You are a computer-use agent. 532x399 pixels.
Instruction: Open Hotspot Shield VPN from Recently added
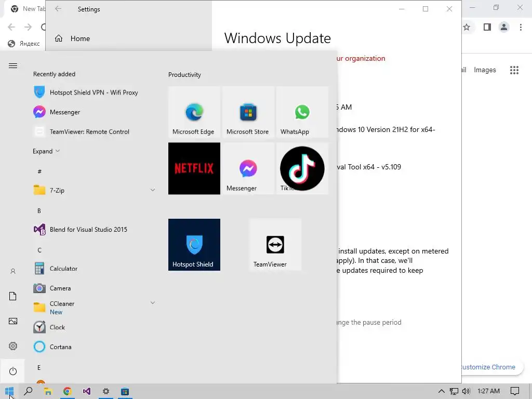pyautogui.click(x=94, y=92)
